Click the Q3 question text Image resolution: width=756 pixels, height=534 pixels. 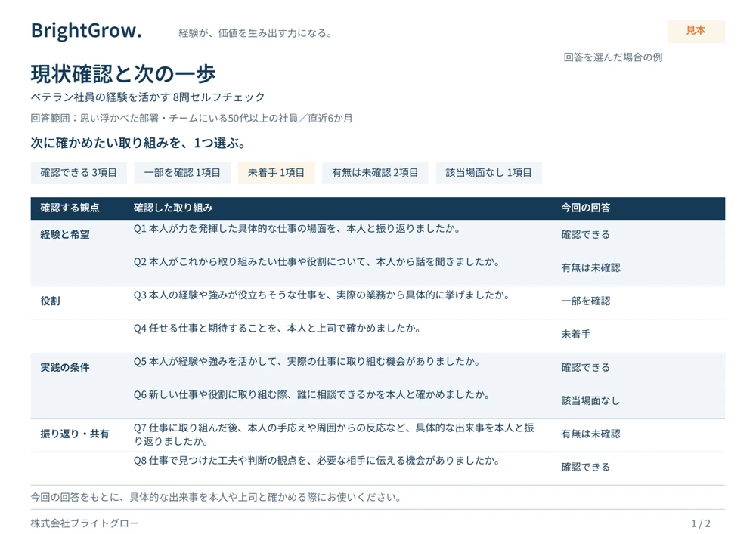321,295
